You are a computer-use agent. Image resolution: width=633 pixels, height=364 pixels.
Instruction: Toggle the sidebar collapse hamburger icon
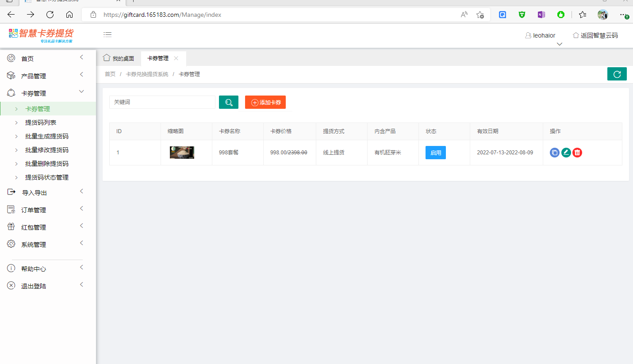pyautogui.click(x=107, y=34)
